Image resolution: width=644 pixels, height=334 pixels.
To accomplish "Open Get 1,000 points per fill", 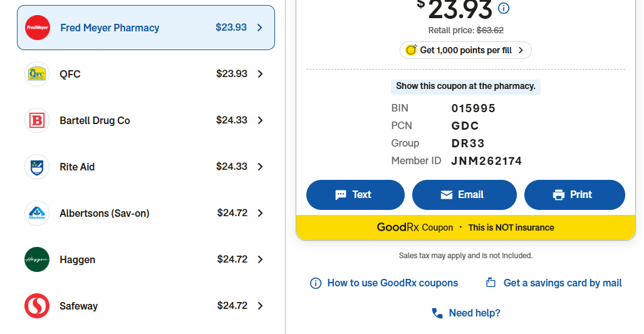I will (x=465, y=50).
